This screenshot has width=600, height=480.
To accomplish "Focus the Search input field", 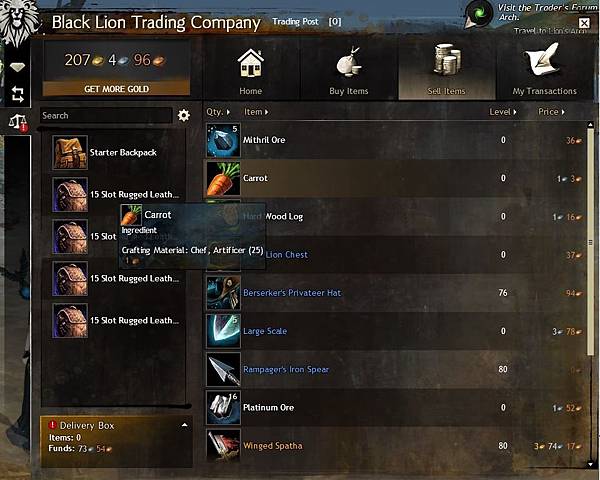I will pos(106,115).
